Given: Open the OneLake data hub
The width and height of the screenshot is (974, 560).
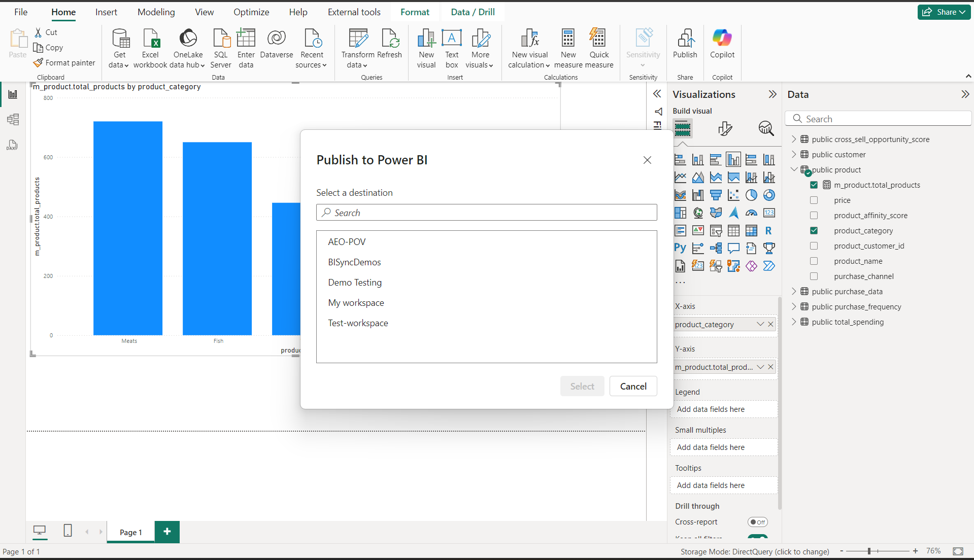Looking at the screenshot, I should coord(188,49).
